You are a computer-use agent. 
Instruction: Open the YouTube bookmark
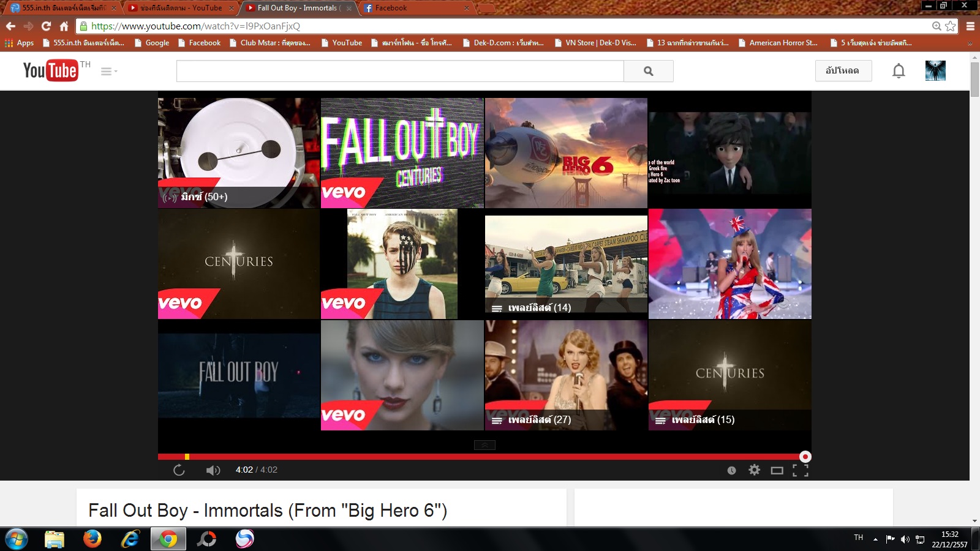(x=342, y=43)
